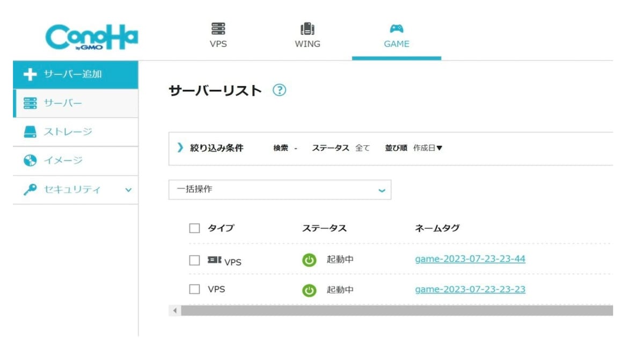Click the ステータス column header
644x338 pixels.
coord(324,228)
